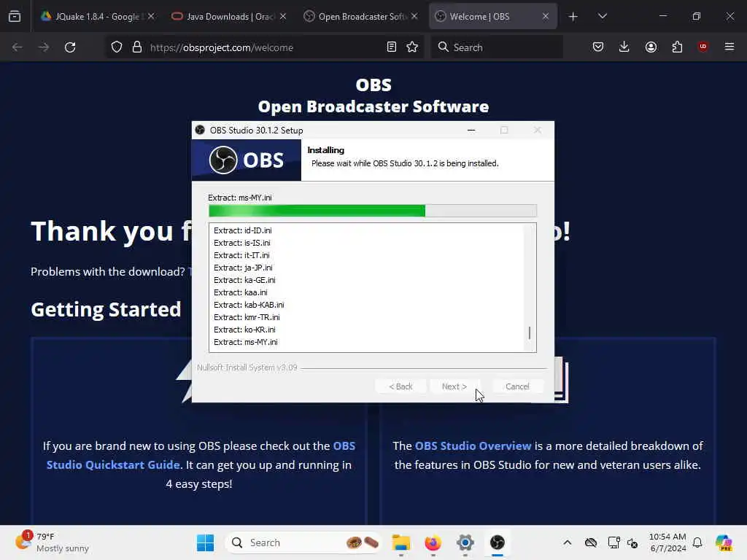Show site security padlock info
747x560 pixels.
click(x=137, y=47)
